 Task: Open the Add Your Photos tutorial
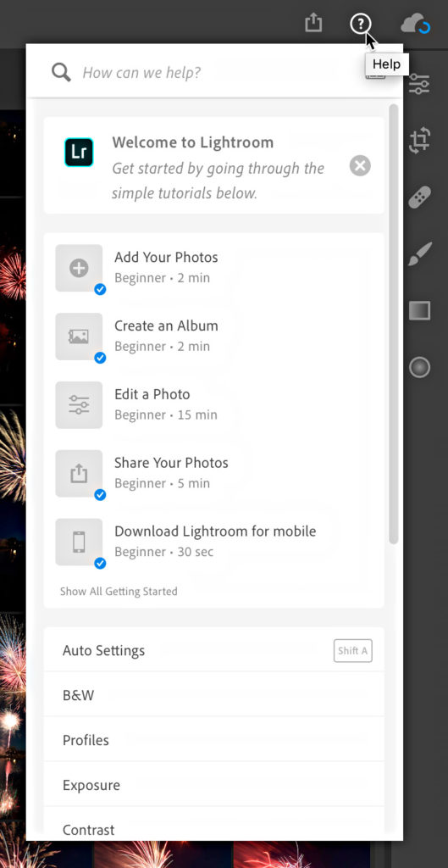[213, 268]
